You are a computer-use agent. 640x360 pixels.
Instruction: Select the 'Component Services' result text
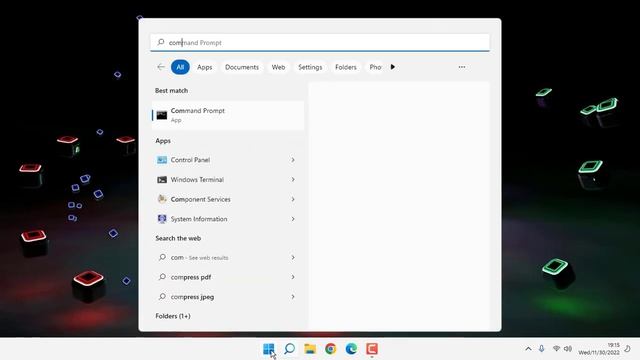[200, 199]
